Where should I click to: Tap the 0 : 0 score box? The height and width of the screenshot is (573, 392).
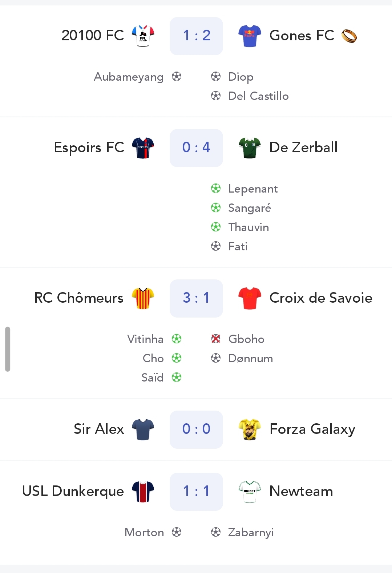coord(196,429)
